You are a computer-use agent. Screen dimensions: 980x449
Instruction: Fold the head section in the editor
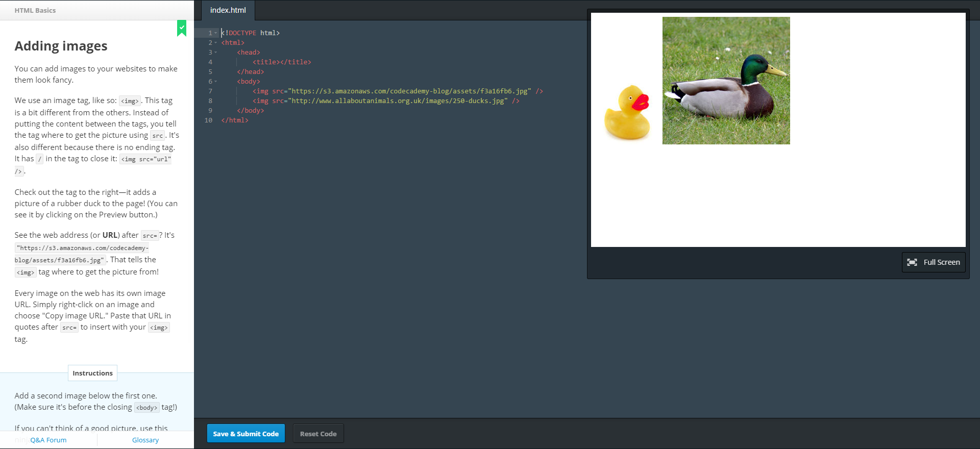coord(216,53)
